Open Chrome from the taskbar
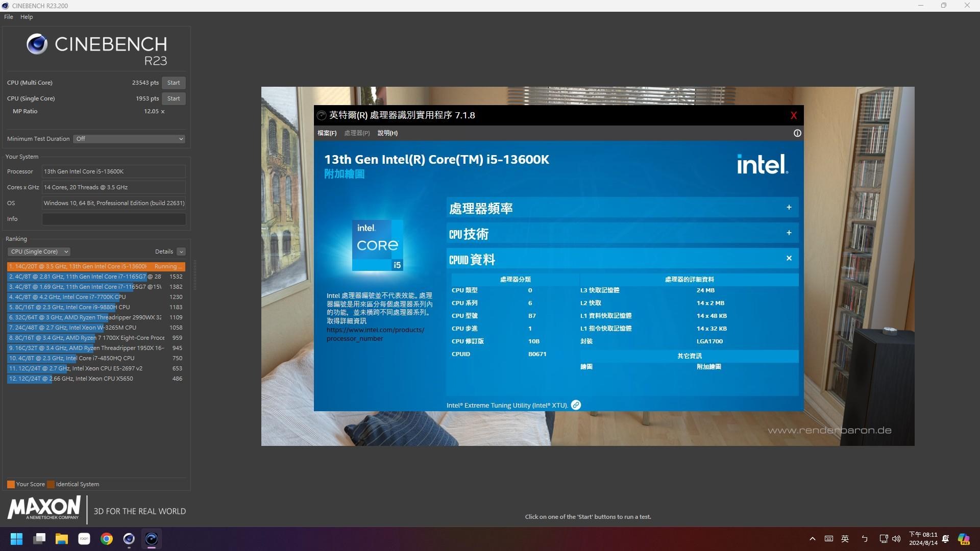This screenshot has width=980, height=551. (x=106, y=539)
